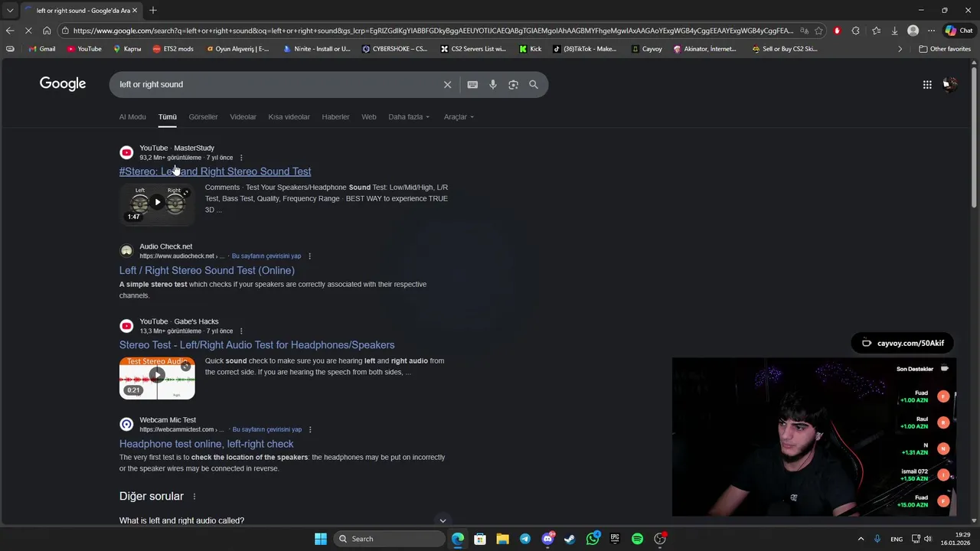Select the Kısa videolar tab
Image resolution: width=980 pixels, height=551 pixels.
pyautogui.click(x=289, y=117)
